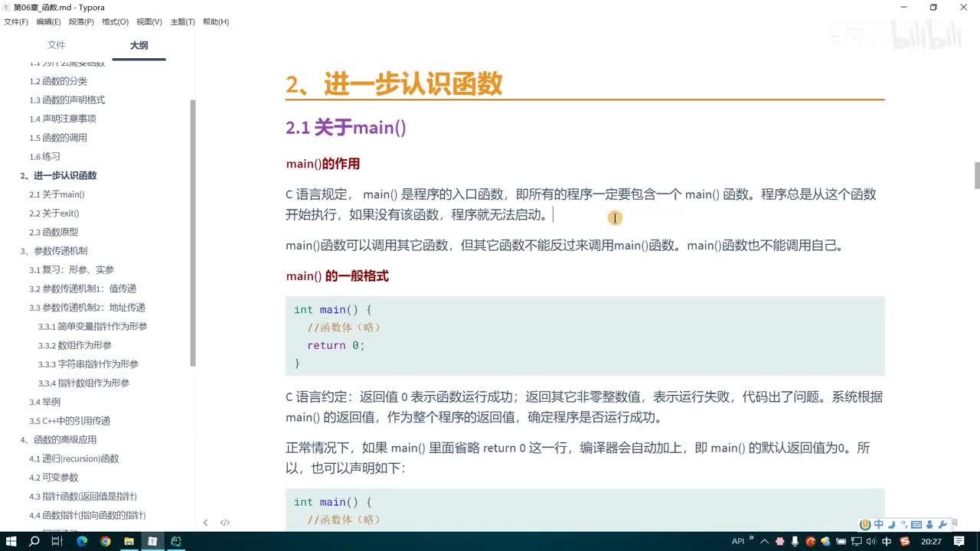Open network status tray icon
This screenshot has height=551, width=980.
coord(856,541)
